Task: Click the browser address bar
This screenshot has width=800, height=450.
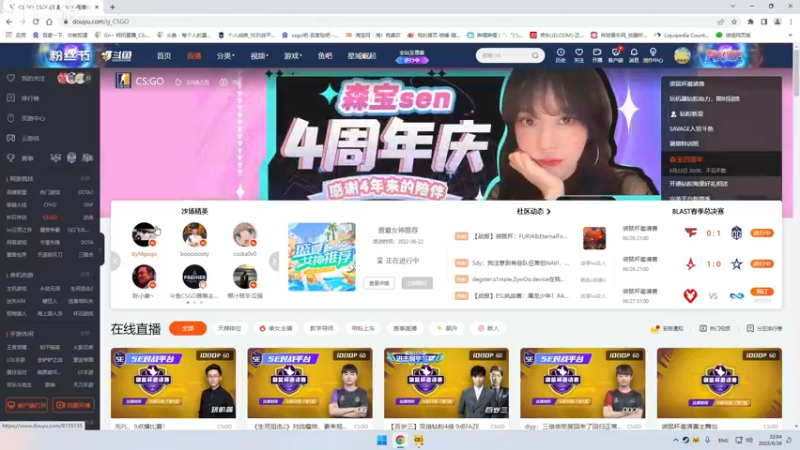Action: click(388, 21)
